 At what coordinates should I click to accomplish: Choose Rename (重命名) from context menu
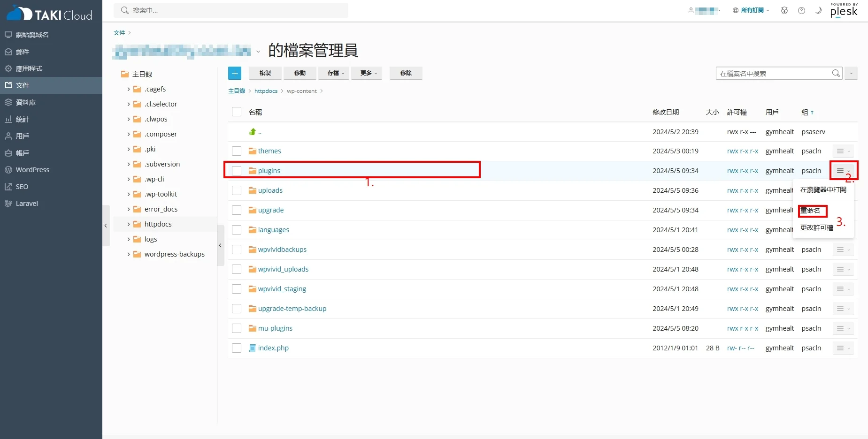[810, 211]
